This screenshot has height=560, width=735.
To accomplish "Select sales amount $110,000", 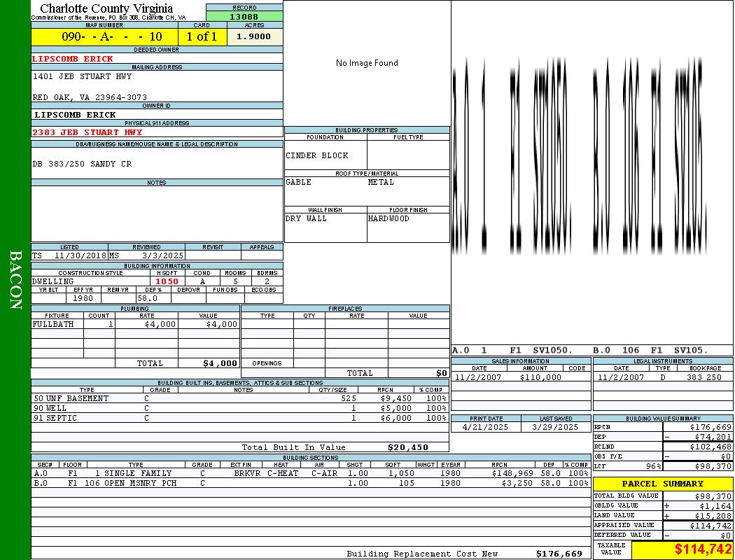I will (540, 377).
